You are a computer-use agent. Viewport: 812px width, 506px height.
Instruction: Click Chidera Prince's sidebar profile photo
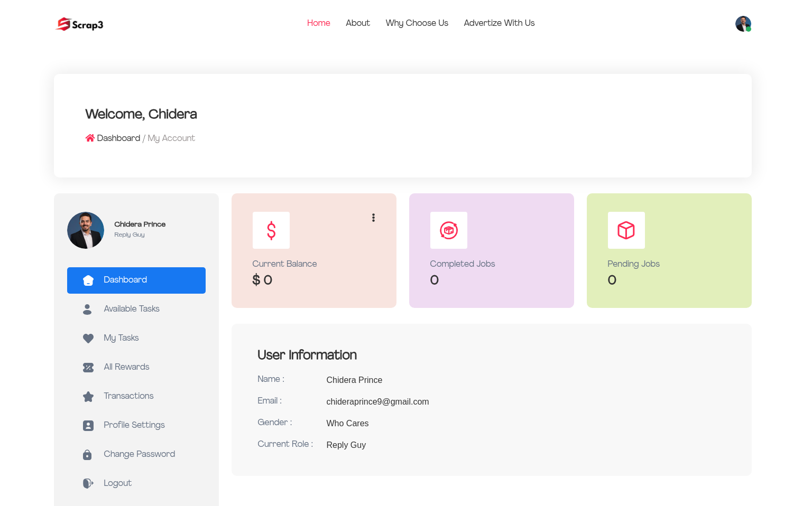click(x=86, y=230)
